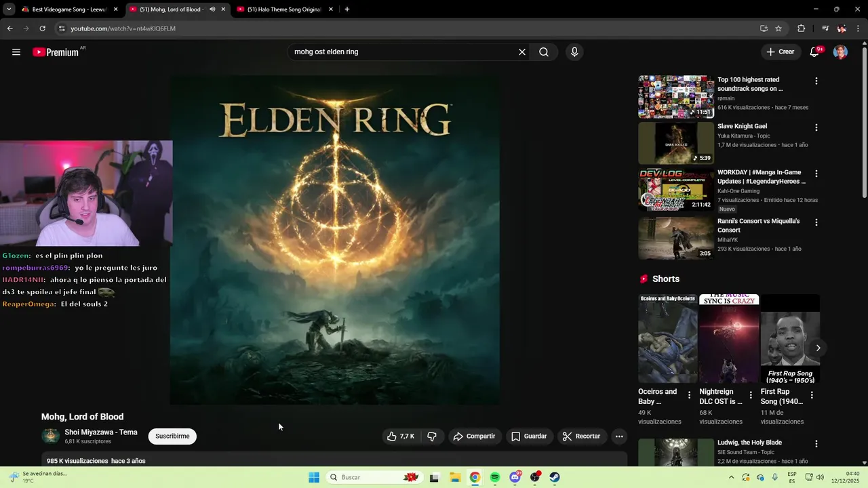Open Discord from the taskbar
This screenshot has width=868, height=488.
click(515, 477)
